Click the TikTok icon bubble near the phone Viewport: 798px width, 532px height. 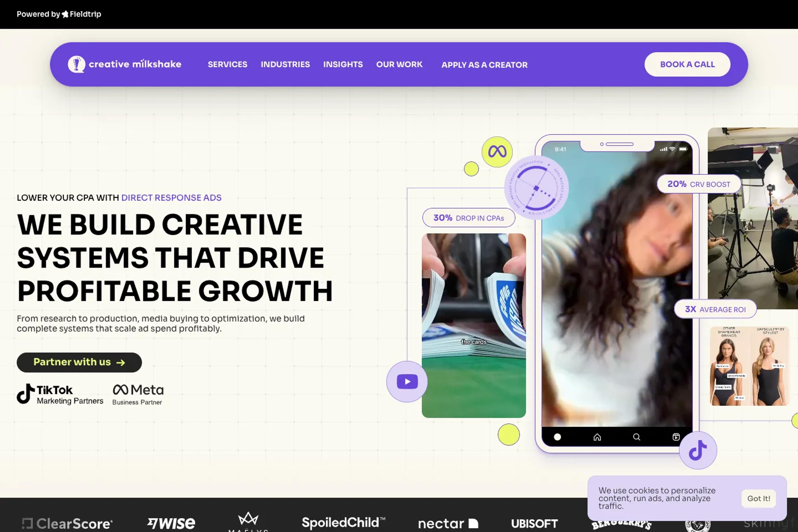pos(698,451)
